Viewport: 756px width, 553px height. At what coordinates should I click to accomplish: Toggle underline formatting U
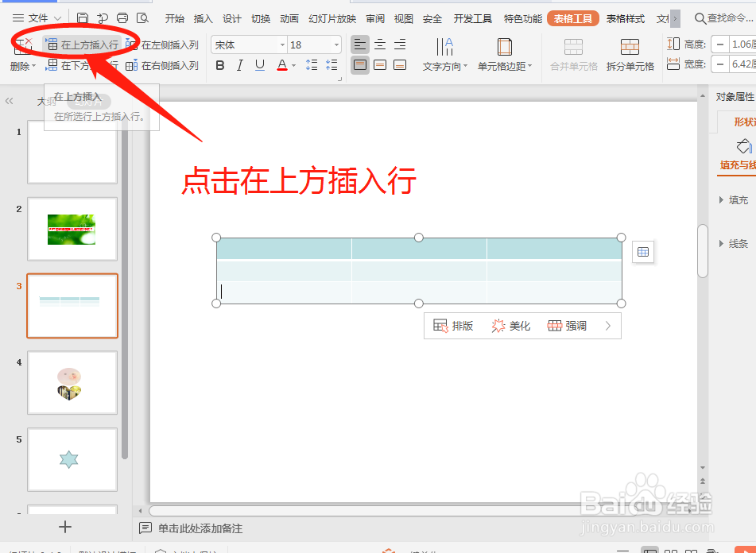(x=260, y=65)
